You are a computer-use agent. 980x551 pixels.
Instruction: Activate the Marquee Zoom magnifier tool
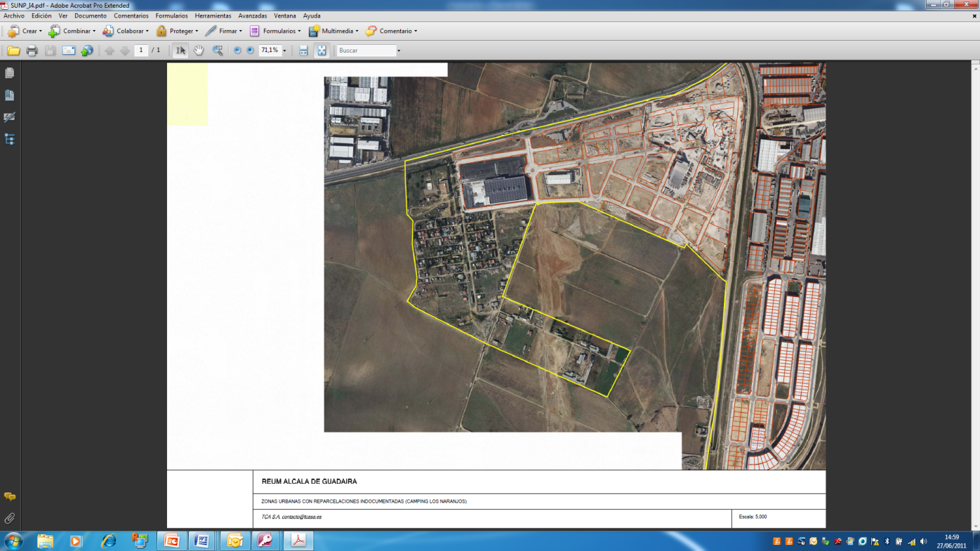coord(218,51)
